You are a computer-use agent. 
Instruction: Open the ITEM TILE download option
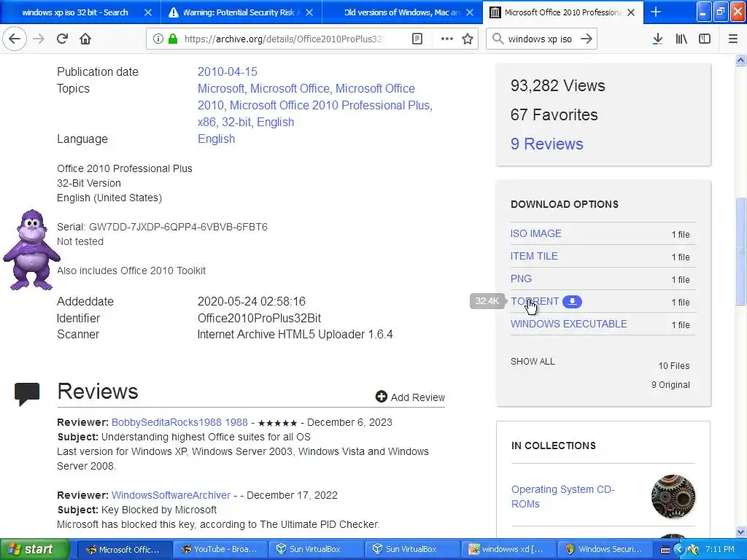pos(534,256)
